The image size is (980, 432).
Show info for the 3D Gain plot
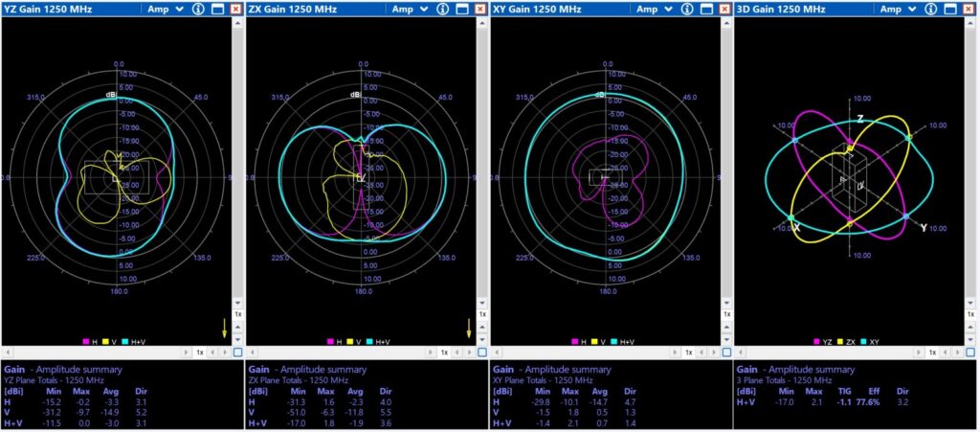point(932,9)
